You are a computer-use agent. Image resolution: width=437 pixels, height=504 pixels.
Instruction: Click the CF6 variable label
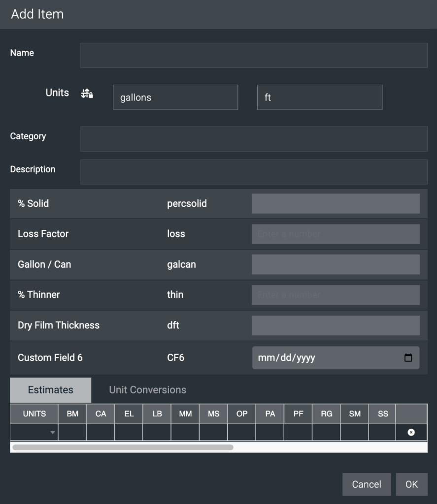pos(176,357)
